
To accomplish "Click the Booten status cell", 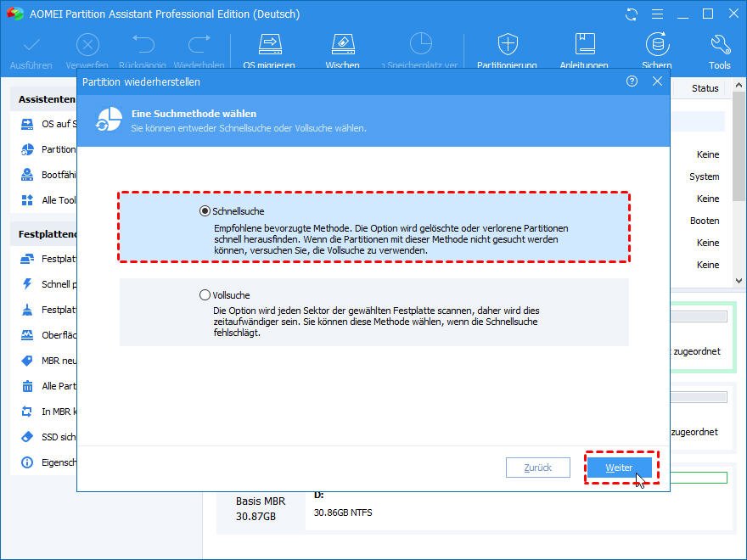I will pos(705,221).
